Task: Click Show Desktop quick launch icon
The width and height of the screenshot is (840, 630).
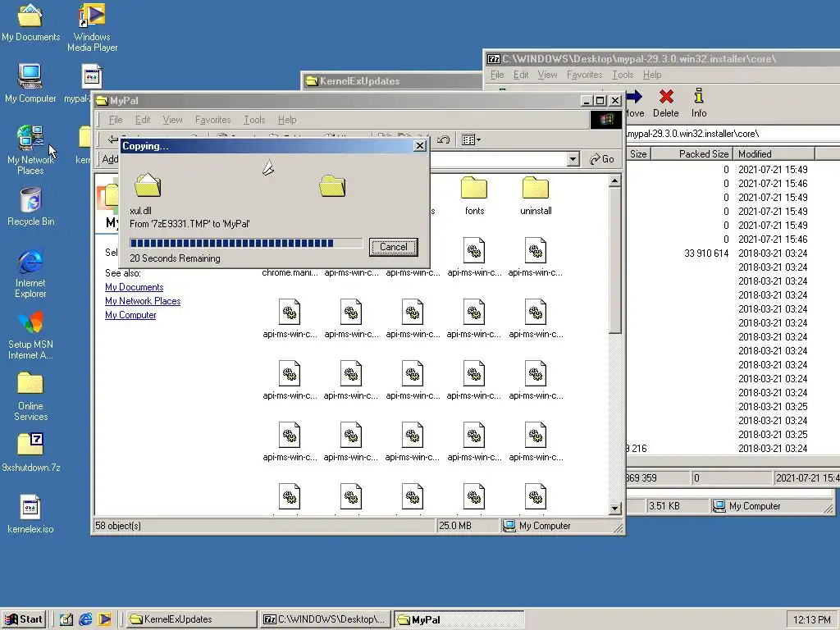Action: click(x=66, y=619)
